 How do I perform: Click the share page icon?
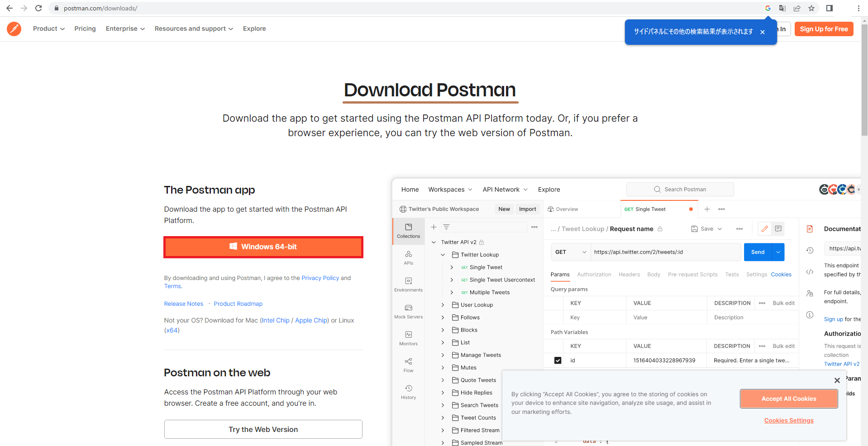pos(797,8)
